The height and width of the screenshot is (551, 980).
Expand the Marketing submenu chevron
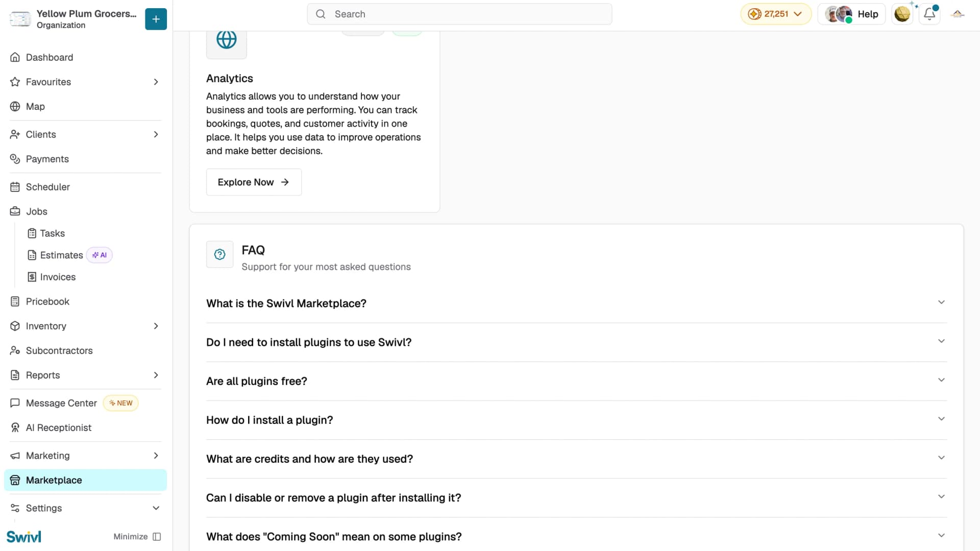click(156, 456)
